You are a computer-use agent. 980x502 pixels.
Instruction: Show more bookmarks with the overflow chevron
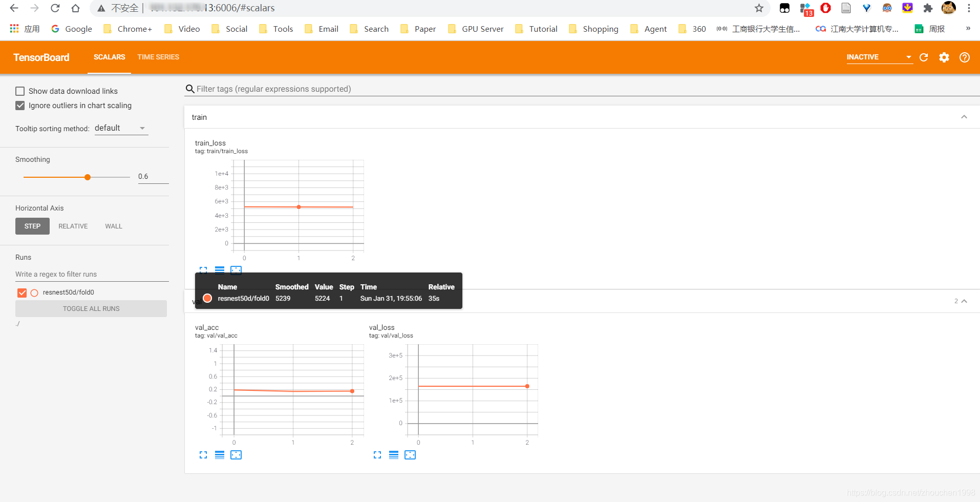968,29
